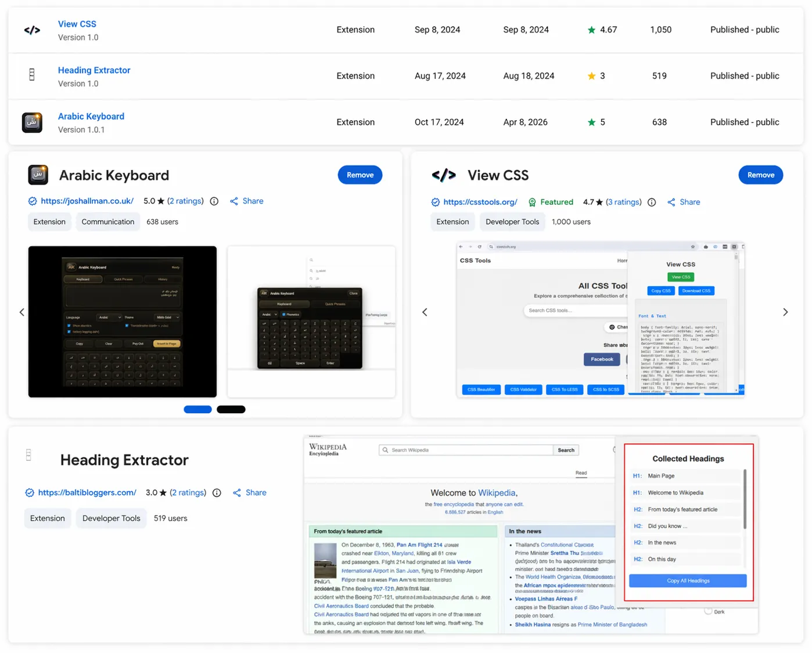Click the Share text on the Arabic Keyboard card

point(253,201)
